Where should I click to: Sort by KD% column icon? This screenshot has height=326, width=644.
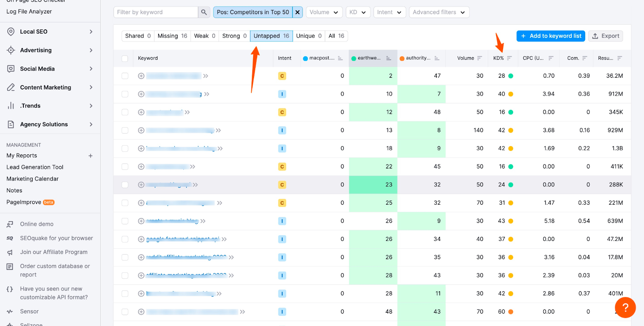pos(509,58)
